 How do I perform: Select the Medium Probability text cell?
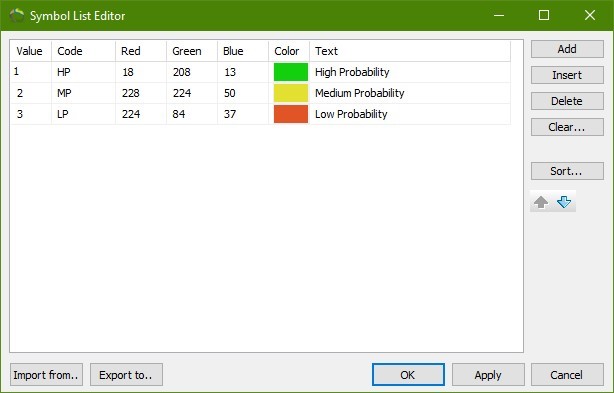410,93
